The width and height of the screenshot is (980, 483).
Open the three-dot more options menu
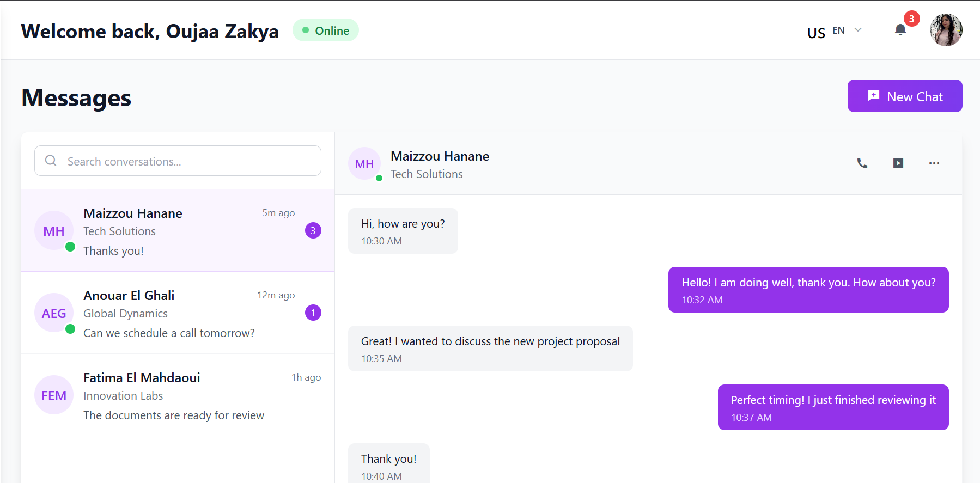[x=934, y=163]
